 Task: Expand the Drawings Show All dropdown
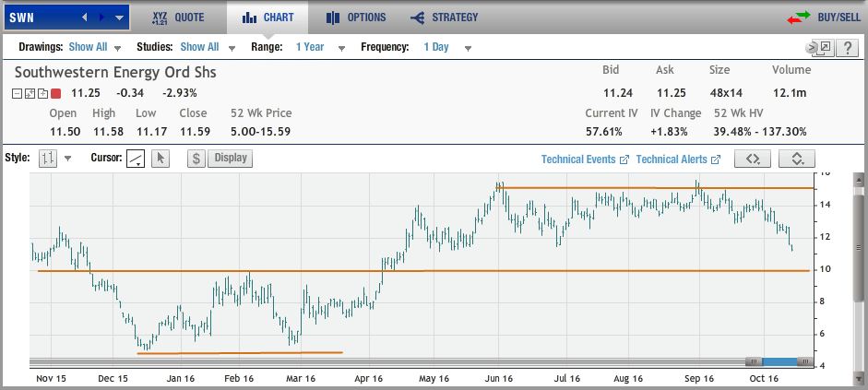(x=95, y=47)
